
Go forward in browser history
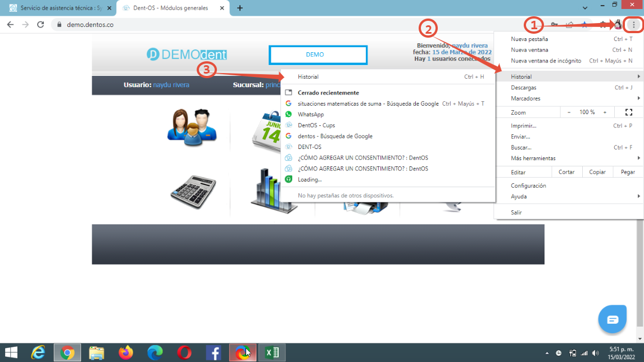(x=25, y=25)
